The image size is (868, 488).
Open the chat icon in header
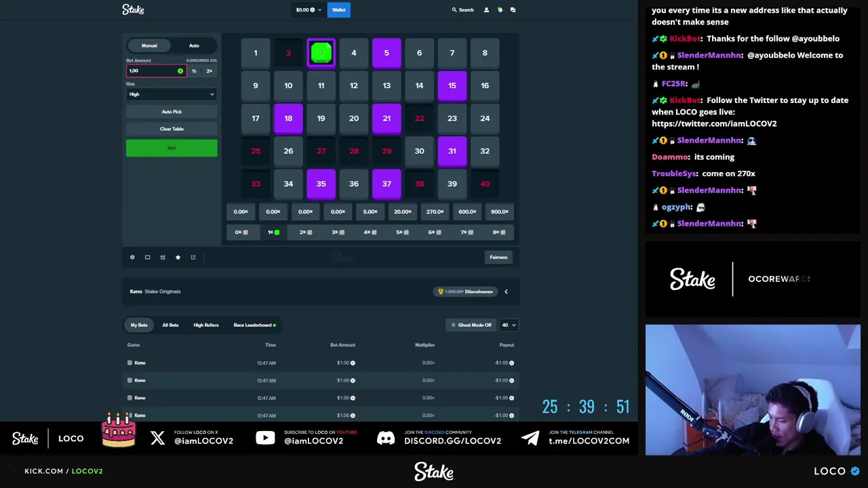(513, 10)
